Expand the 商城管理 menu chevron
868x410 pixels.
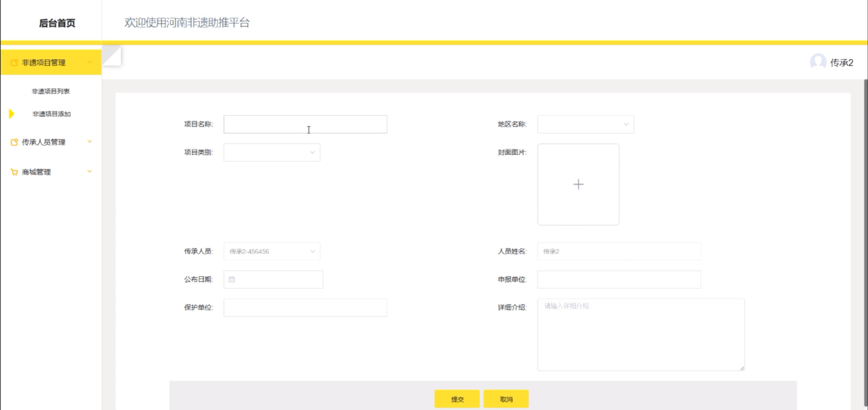[90, 172]
